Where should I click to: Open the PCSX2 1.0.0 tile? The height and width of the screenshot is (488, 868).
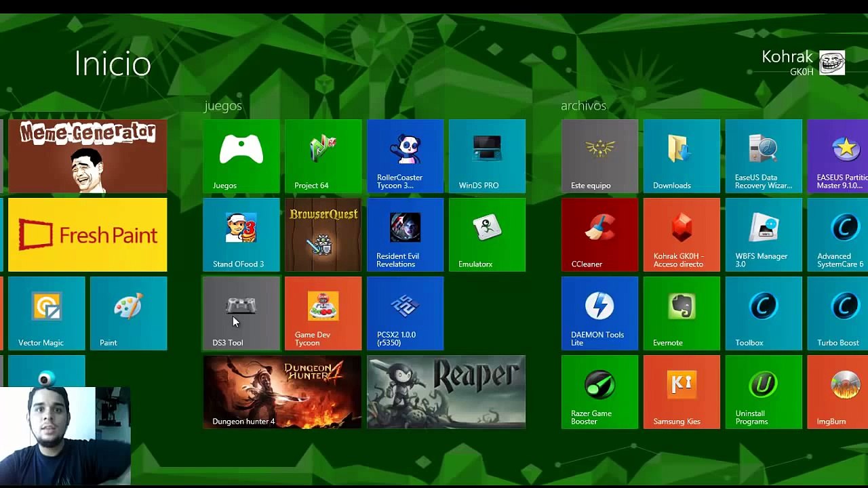coord(406,314)
